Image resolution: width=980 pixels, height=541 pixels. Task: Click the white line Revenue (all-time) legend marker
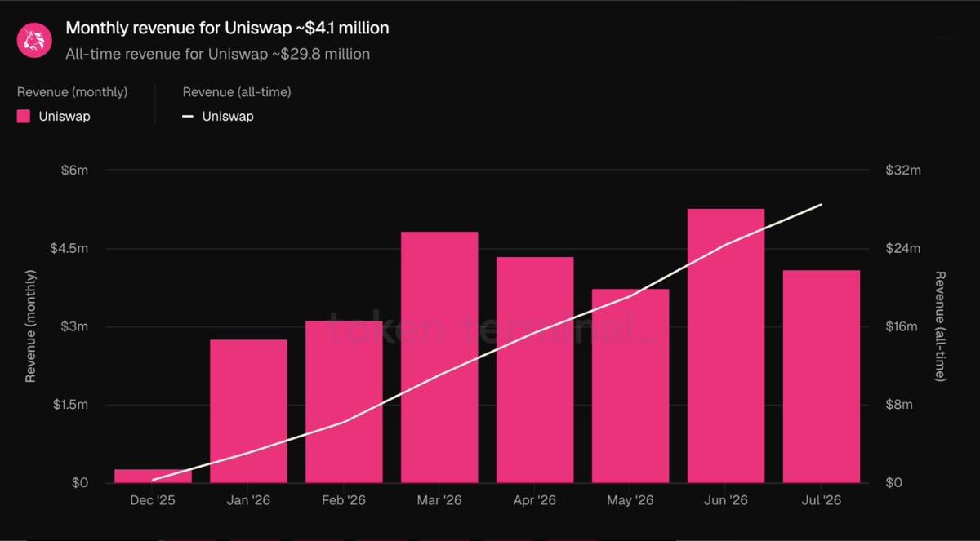188,116
